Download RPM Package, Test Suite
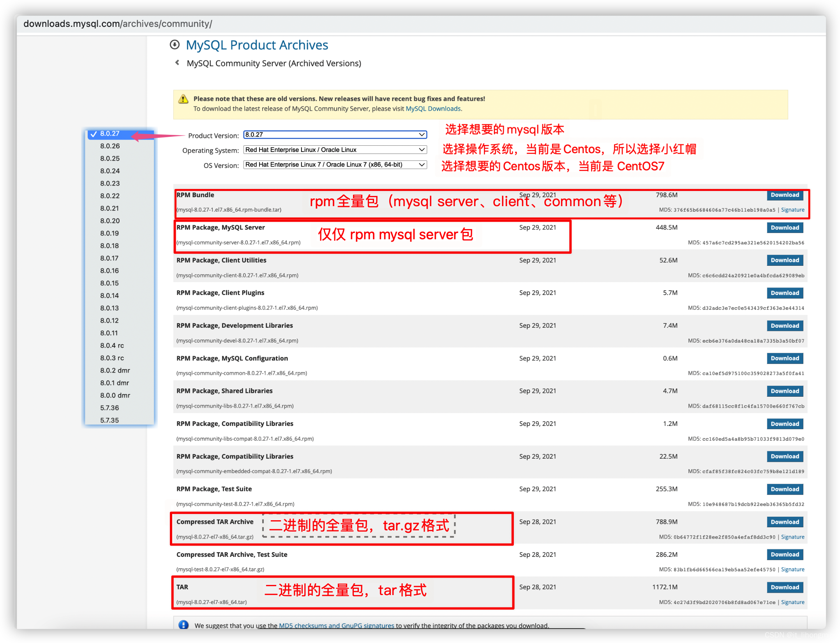The height and width of the screenshot is (643, 840). click(x=785, y=489)
